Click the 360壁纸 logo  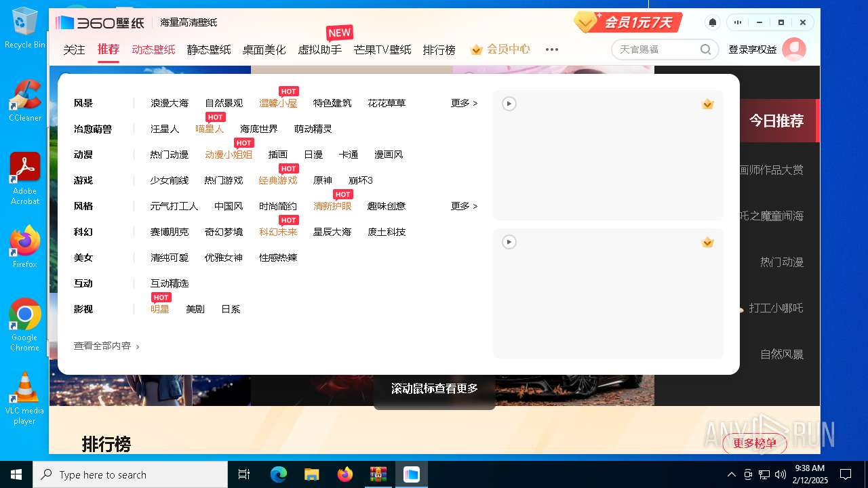(100, 22)
